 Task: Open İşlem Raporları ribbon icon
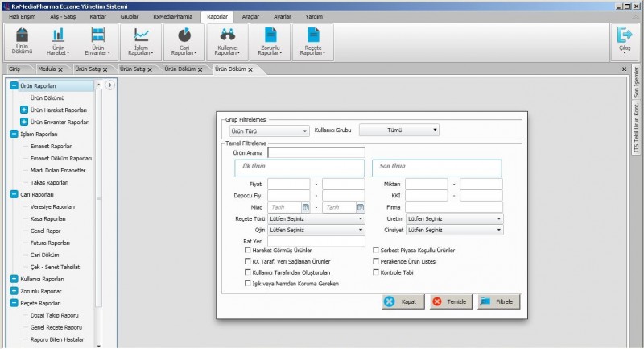[x=141, y=35]
